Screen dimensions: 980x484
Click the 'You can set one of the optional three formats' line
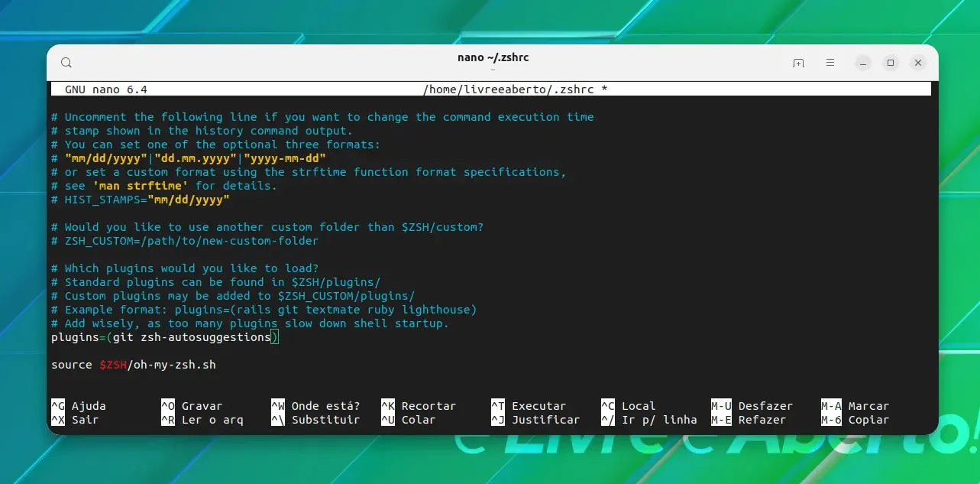click(216, 145)
